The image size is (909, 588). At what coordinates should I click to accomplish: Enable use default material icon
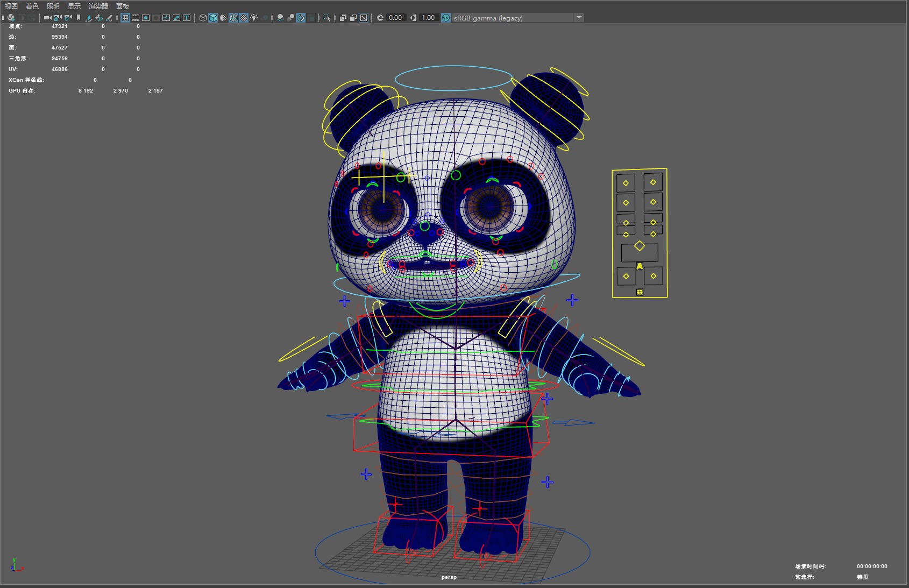[x=223, y=18]
